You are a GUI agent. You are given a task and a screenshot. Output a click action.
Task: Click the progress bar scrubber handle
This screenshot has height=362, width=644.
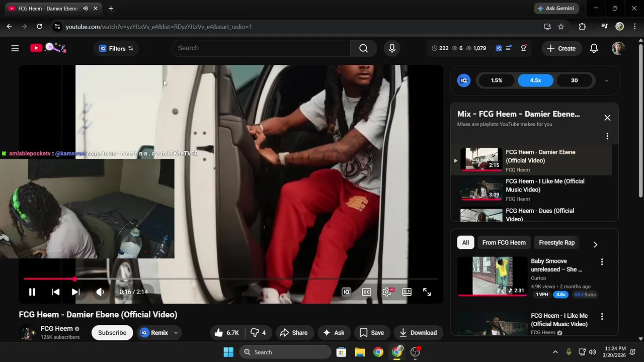74,279
